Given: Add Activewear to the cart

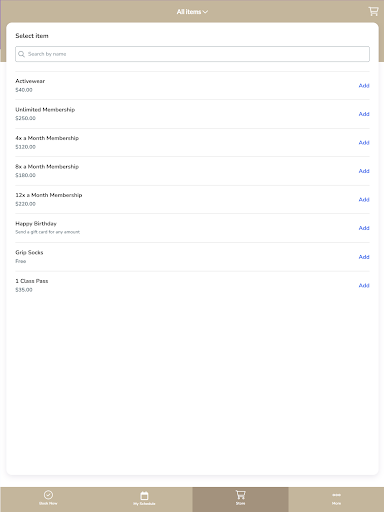Looking at the screenshot, I should 364,86.
